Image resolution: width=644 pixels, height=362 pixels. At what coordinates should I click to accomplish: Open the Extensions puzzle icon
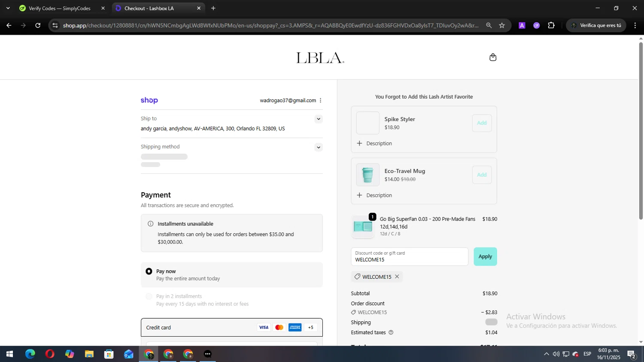click(551, 25)
